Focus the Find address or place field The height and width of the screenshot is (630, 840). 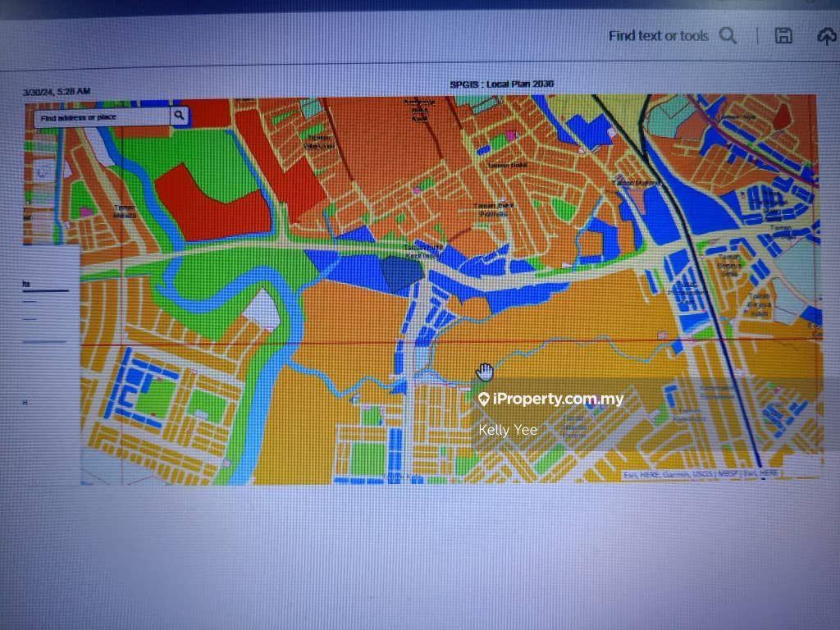[x=102, y=117]
